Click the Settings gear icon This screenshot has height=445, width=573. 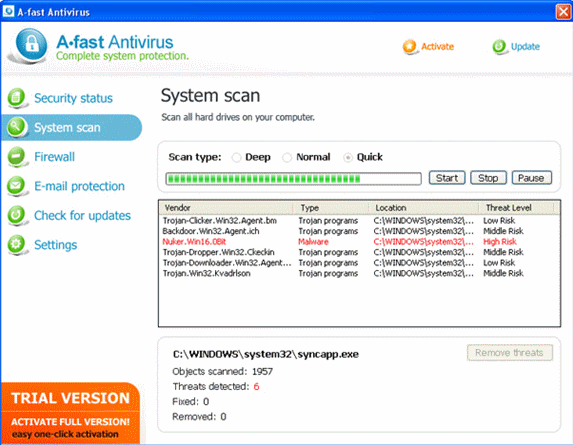(x=16, y=244)
